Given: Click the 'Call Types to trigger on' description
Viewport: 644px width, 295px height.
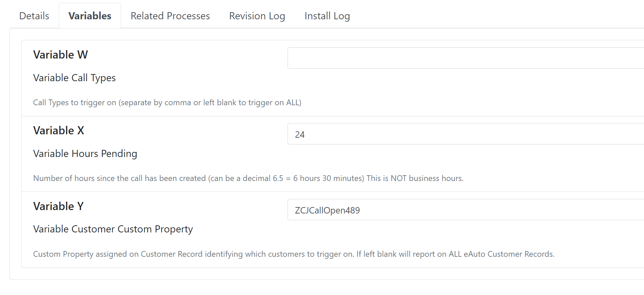Looking at the screenshot, I should click(x=167, y=103).
